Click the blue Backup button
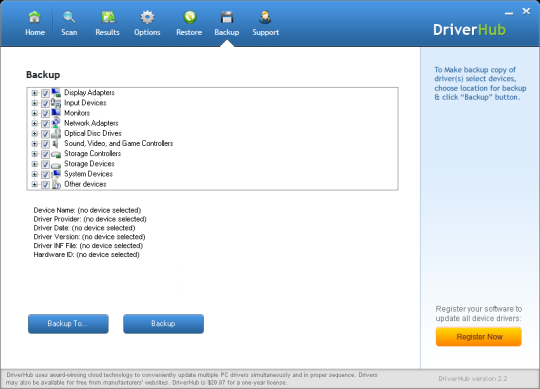 [x=163, y=324]
